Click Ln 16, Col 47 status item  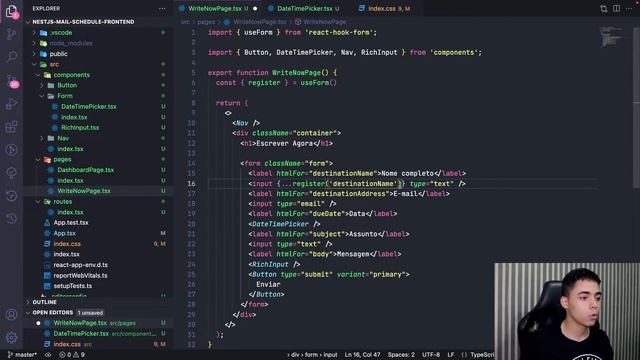pos(362,355)
